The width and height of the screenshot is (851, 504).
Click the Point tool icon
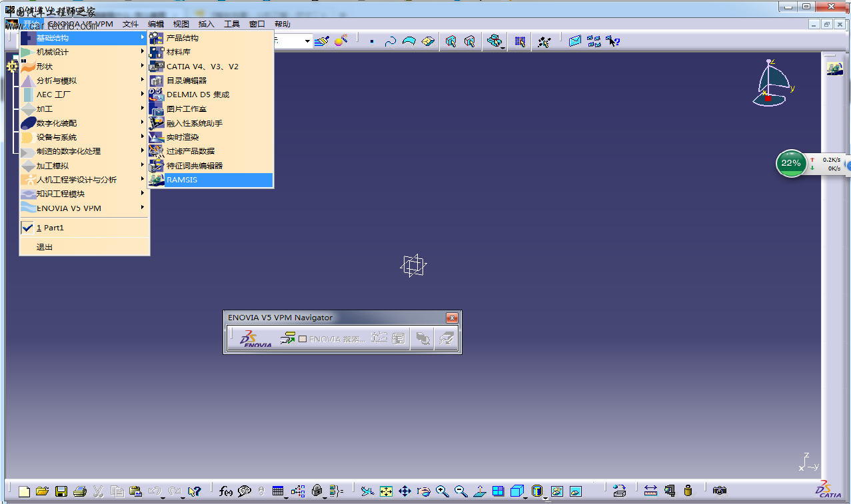pos(372,41)
